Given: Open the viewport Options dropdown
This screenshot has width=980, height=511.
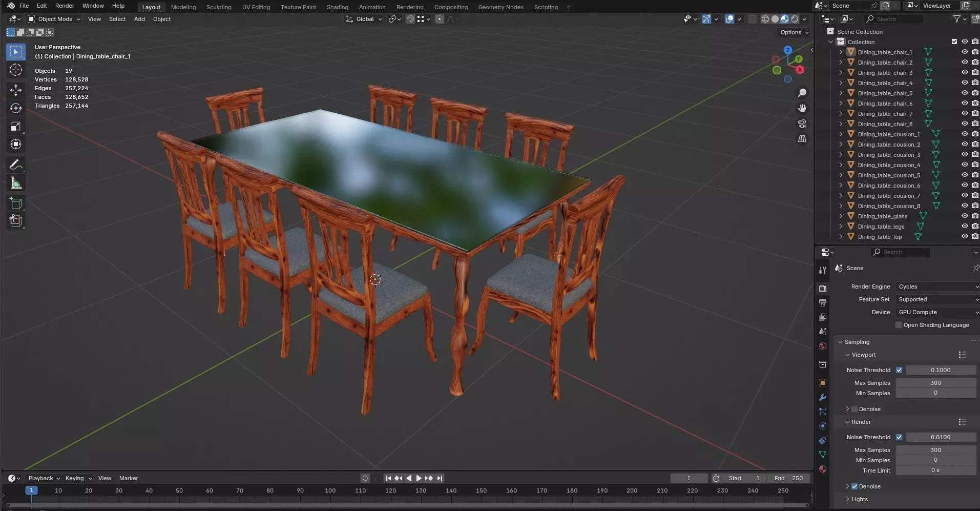Looking at the screenshot, I should click(x=794, y=32).
